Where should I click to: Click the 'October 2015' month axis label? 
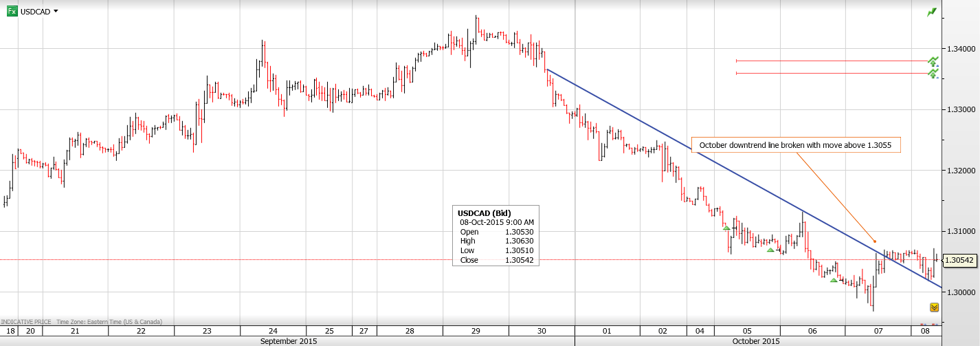756,340
